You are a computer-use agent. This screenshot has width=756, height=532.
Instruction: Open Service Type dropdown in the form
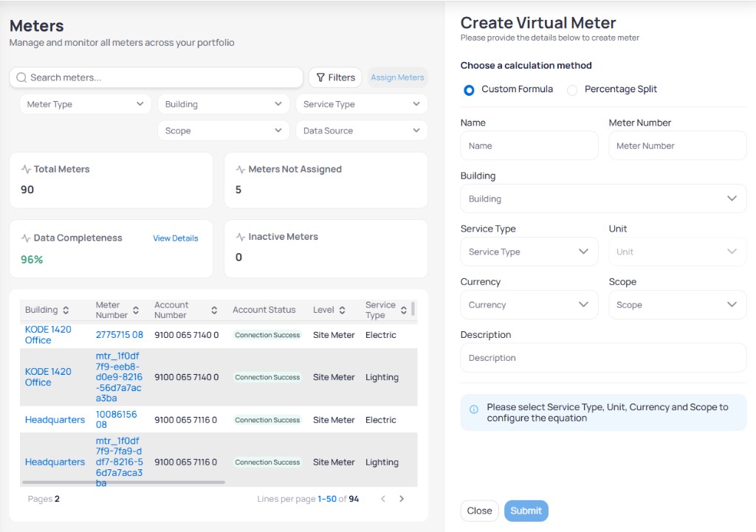(529, 252)
